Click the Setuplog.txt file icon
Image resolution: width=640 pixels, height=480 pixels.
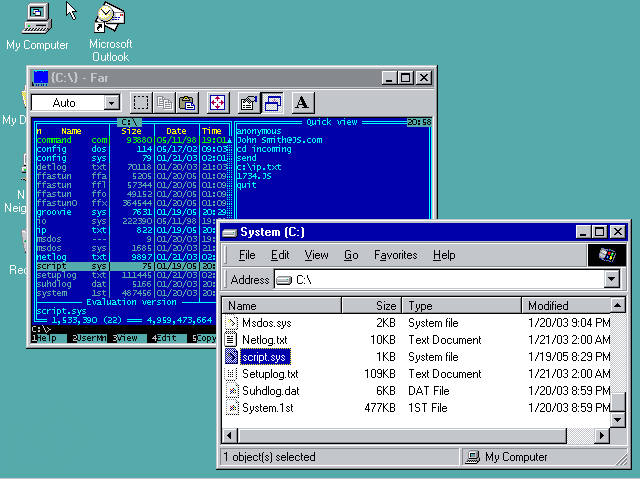pos(231,374)
